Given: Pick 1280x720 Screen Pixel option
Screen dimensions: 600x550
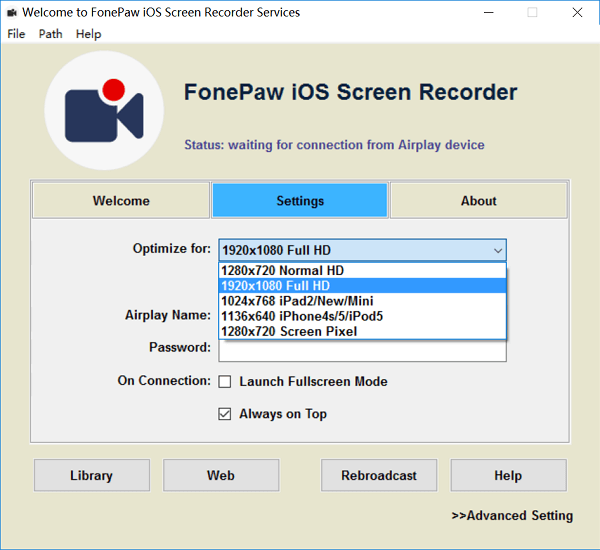Looking at the screenshot, I should [362, 331].
